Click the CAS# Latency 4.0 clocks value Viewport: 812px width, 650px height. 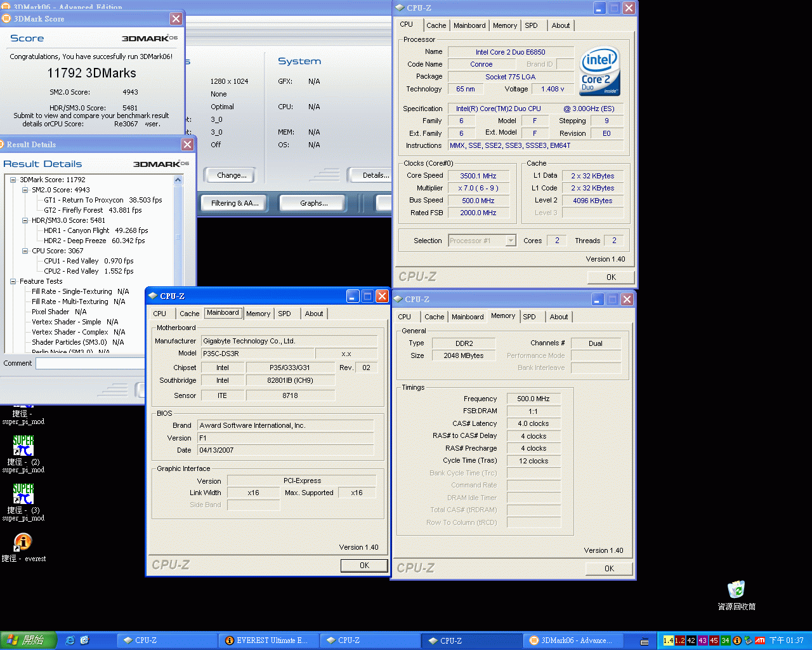pos(534,423)
